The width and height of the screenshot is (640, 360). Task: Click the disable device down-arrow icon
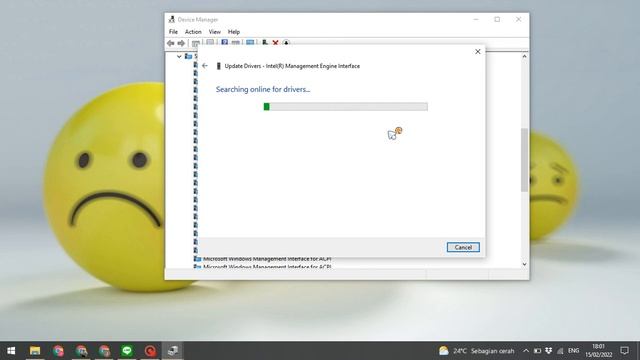pos(286,42)
